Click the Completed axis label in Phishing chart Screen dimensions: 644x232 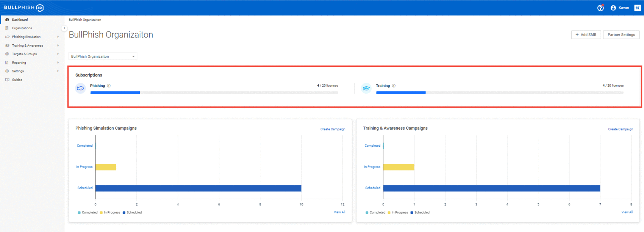coord(84,146)
